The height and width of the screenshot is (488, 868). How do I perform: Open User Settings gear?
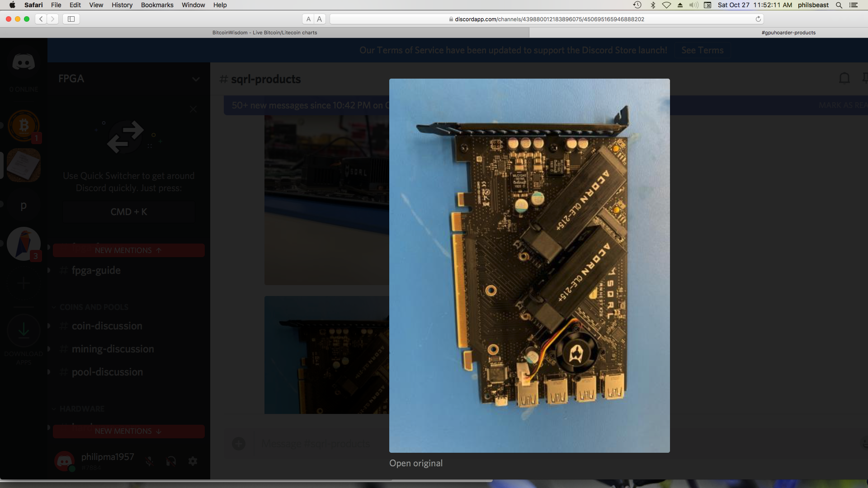point(193,461)
